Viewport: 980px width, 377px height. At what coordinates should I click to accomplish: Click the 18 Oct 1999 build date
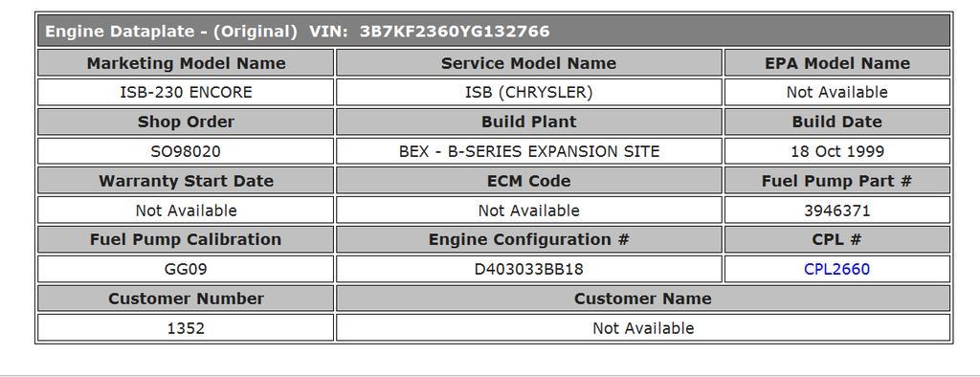click(836, 151)
